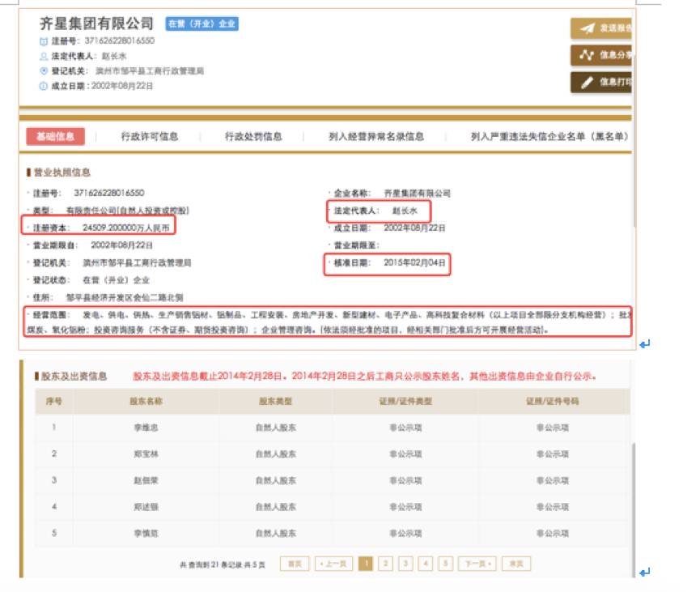Go to page 5 of shareholders

[x=446, y=564]
